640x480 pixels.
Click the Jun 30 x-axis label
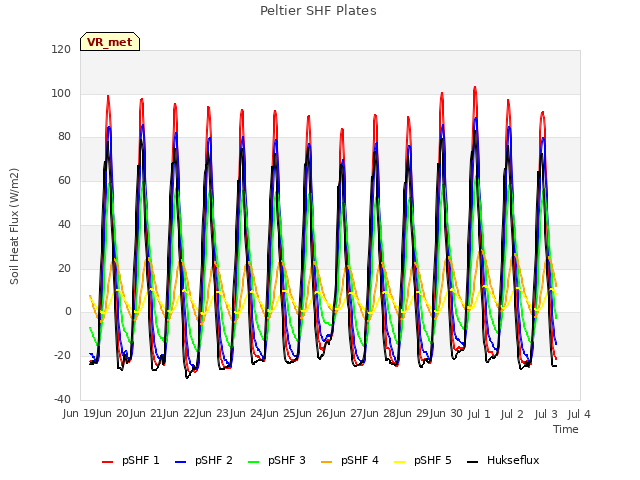pos(446,414)
